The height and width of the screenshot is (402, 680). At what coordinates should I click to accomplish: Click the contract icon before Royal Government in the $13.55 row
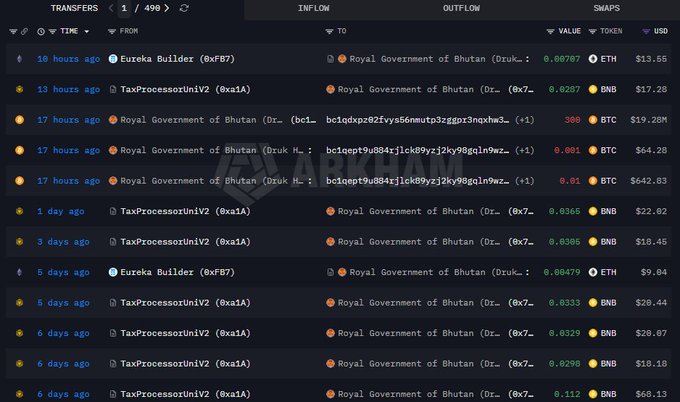330,59
